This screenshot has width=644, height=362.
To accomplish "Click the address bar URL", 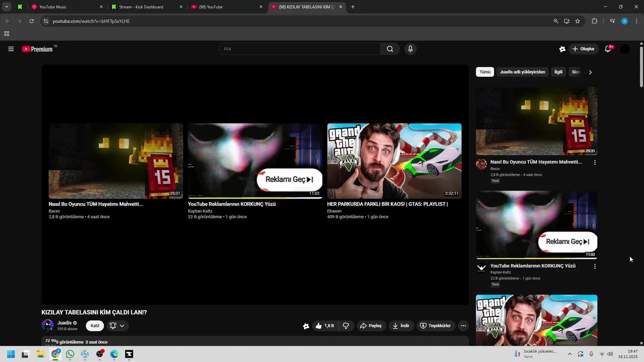I will [91, 21].
